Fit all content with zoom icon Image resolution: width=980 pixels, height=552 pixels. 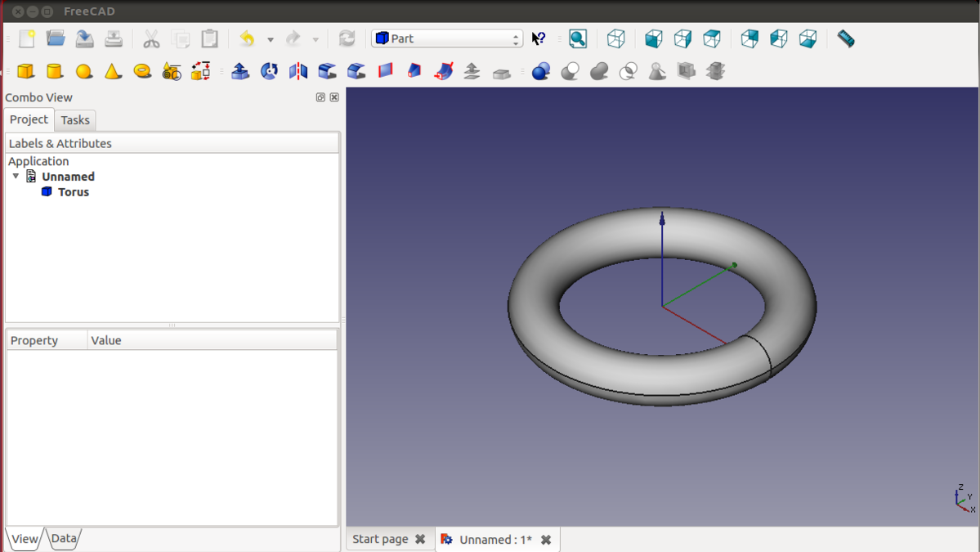[578, 38]
